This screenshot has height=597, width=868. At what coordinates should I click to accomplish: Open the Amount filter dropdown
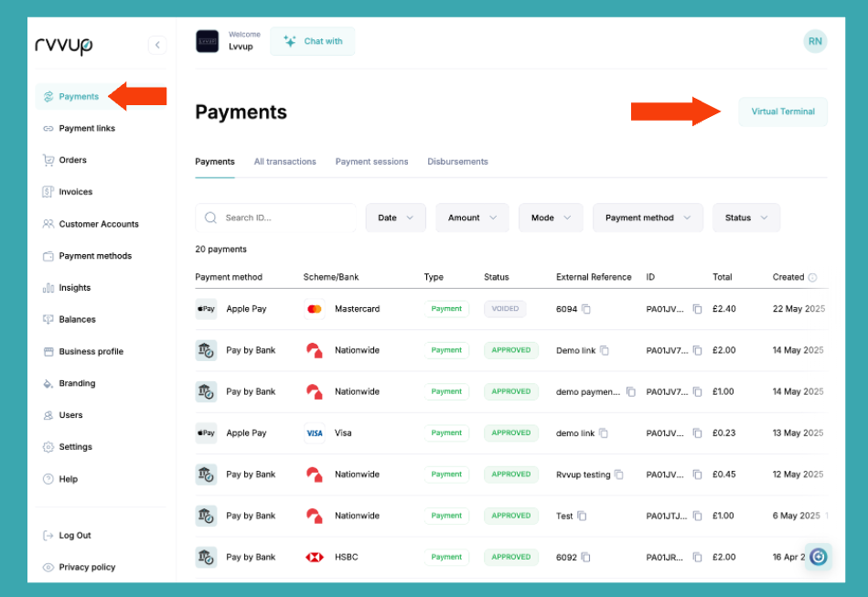(x=472, y=218)
